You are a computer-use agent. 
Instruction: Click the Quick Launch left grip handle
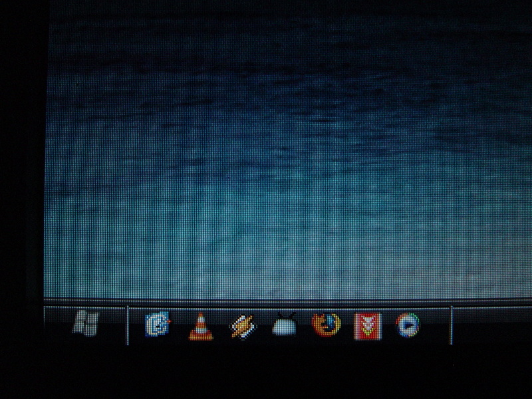[127, 325]
